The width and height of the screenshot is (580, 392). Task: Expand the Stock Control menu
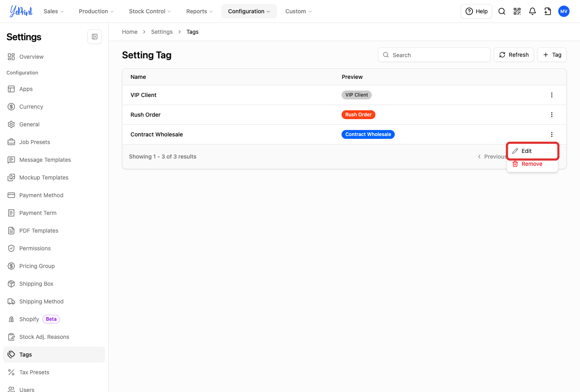coord(150,11)
